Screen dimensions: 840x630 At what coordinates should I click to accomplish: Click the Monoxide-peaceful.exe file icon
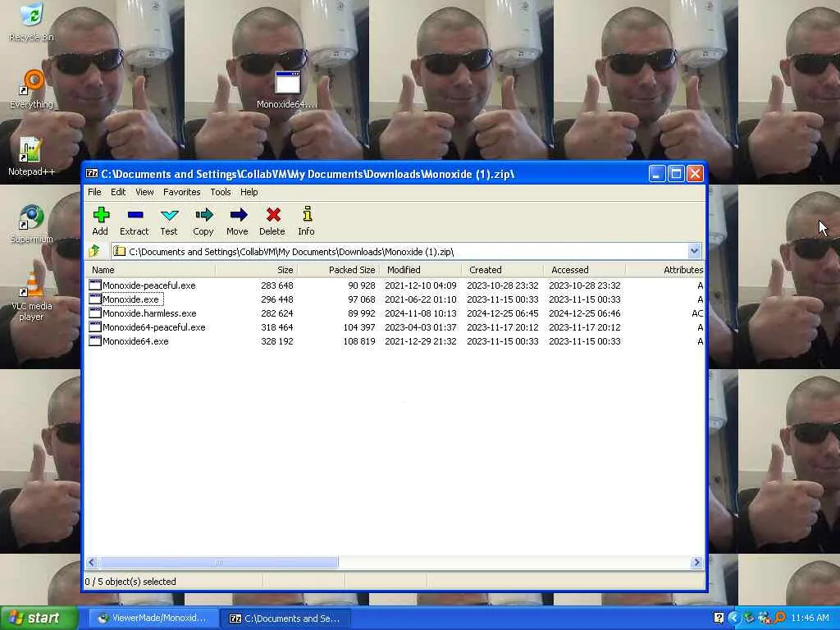tap(95, 285)
